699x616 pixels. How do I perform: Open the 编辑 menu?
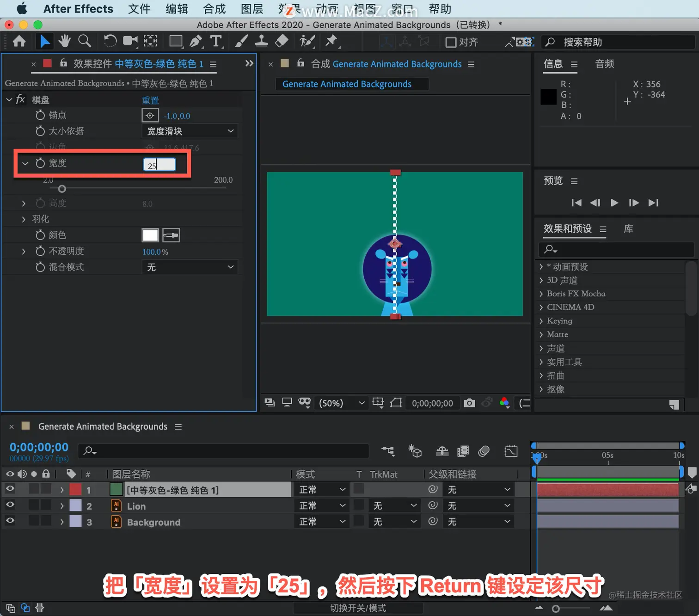tap(177, 9)
